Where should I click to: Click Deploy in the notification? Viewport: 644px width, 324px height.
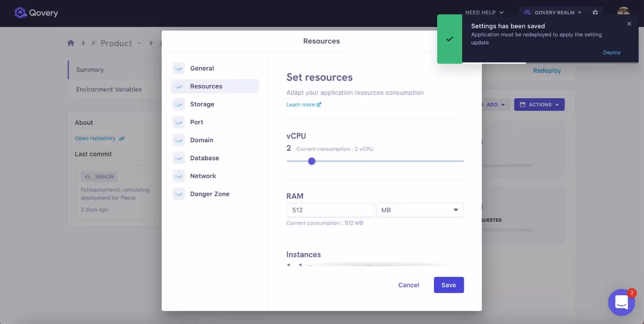tap(612, 53)
